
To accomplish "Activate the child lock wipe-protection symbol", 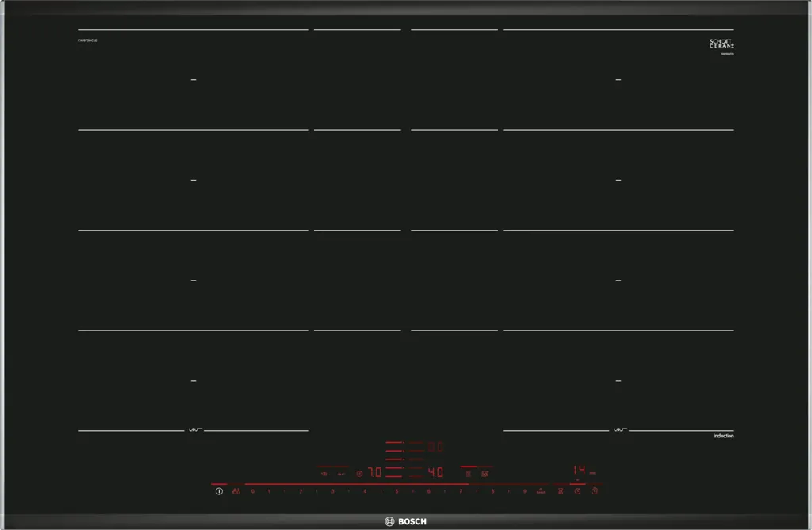I will (x=236, y=491).
